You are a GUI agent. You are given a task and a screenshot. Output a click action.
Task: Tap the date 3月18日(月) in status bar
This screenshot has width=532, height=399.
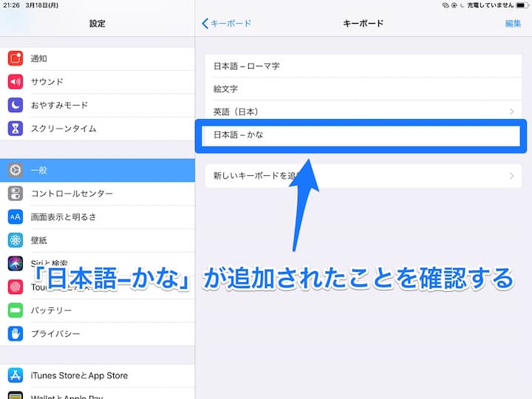click(x=41, y=5)
